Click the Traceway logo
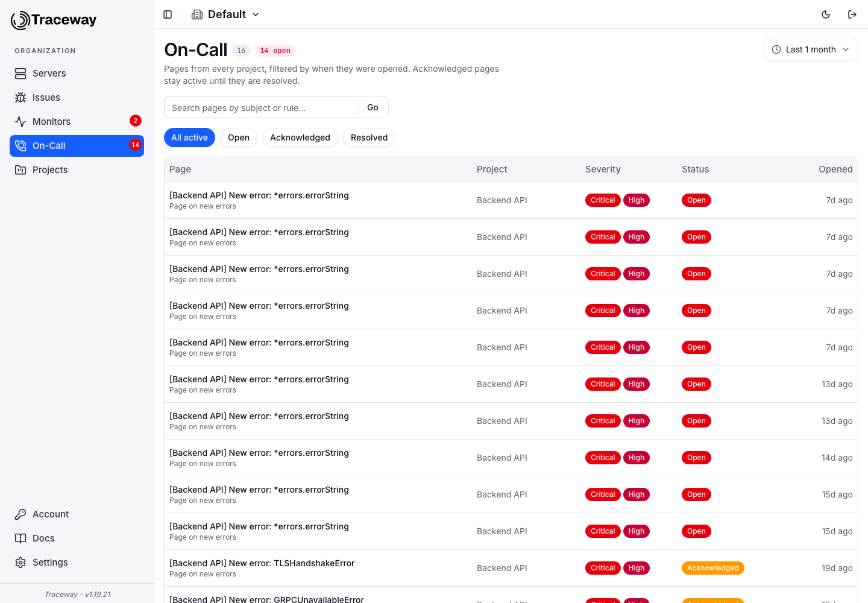 click(54, 20)
